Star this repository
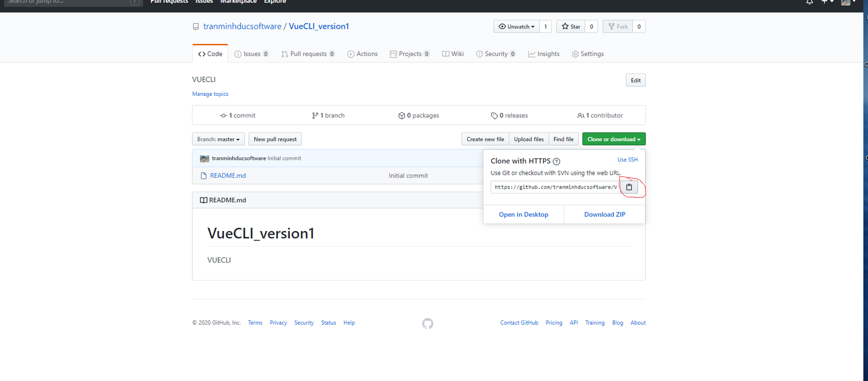The width and height of the screenshot is (868, 381). pos(571,26)
